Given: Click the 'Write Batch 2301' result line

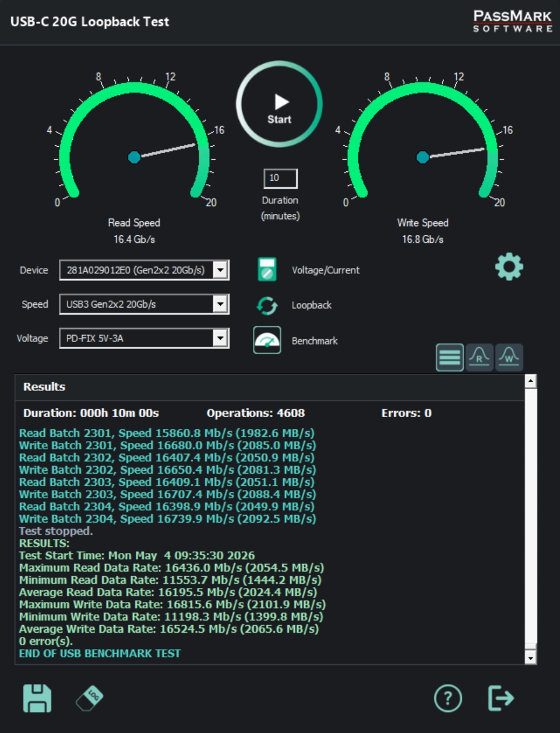Looking at the screenshot, I should (168, 445).
